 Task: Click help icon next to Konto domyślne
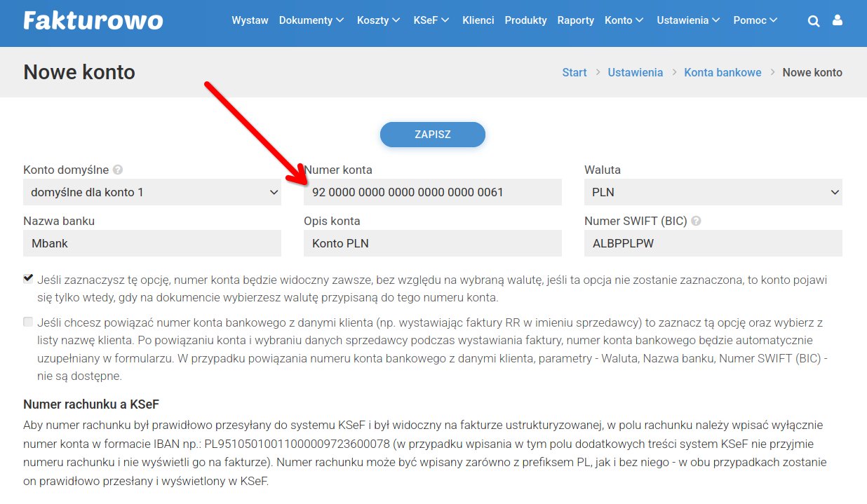[118, 170]
